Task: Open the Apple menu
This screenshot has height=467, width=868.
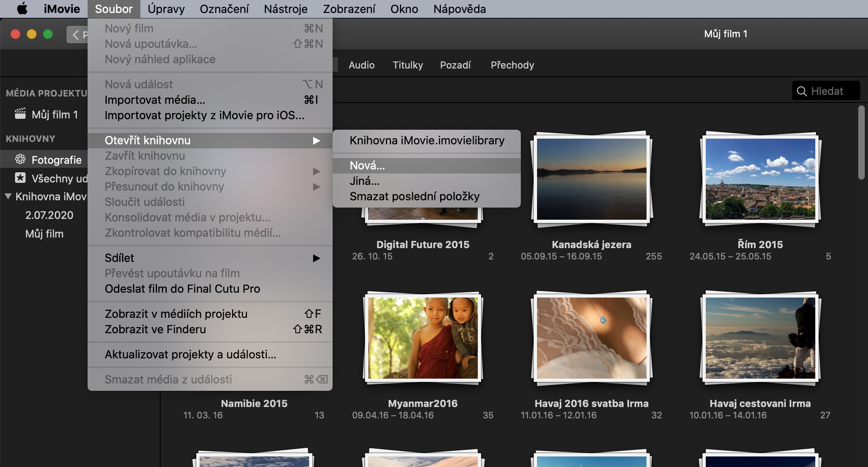Action: 22,9
